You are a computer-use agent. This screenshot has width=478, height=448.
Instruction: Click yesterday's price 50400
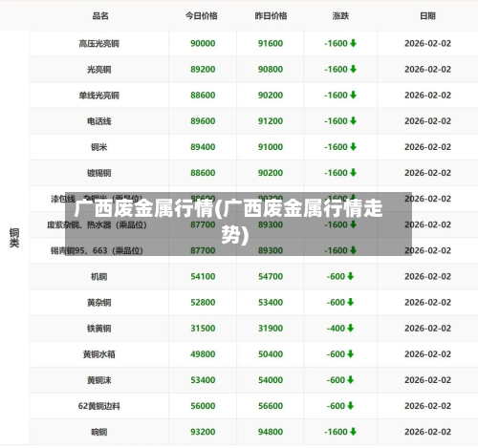pos(271,354)
